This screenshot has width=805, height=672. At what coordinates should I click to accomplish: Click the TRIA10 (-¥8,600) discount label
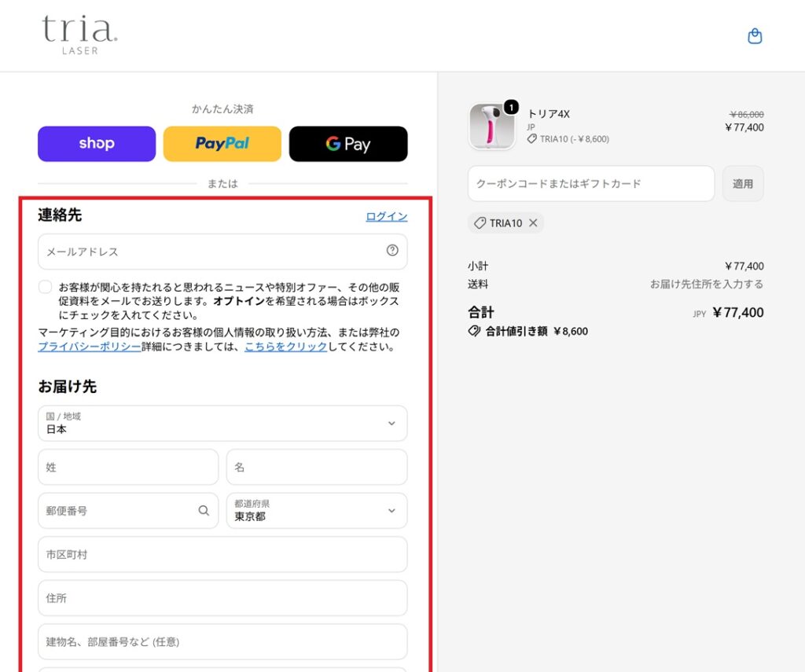568,139
